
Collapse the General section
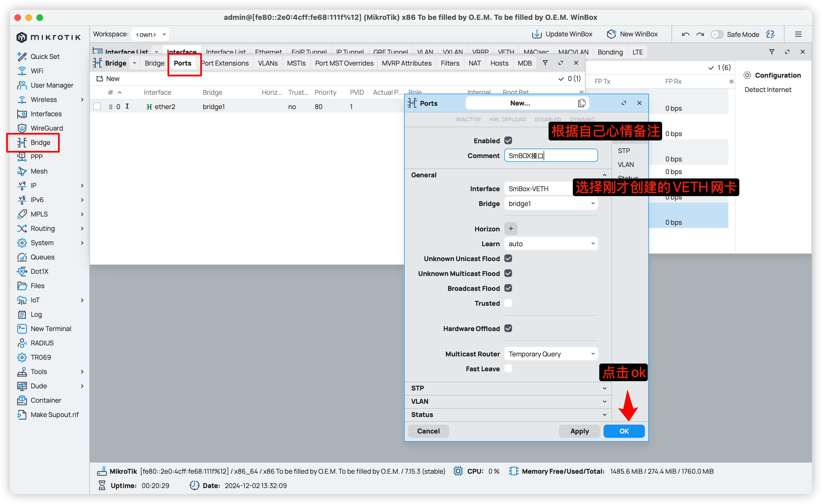[508, 175]
